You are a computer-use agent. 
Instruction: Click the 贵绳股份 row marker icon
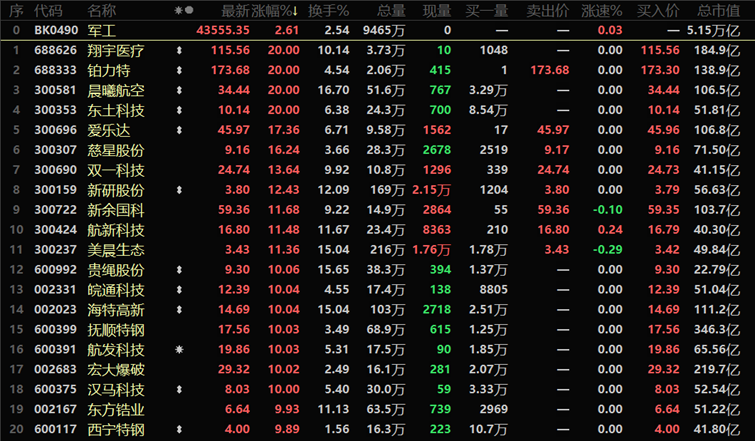pyautogui.click(x=179, y=270)
